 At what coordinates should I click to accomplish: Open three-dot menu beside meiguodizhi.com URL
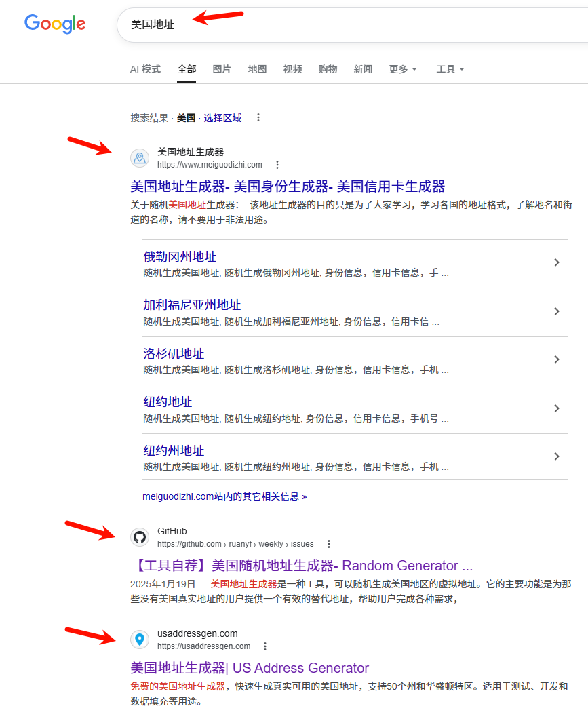pyautogui.click(x=277, y=165)
